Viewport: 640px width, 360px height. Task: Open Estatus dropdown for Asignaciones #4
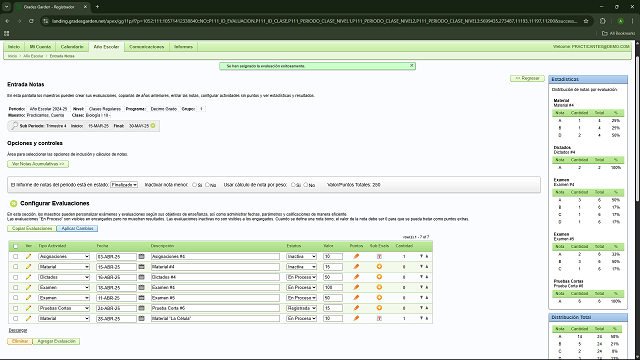(301, 256)
